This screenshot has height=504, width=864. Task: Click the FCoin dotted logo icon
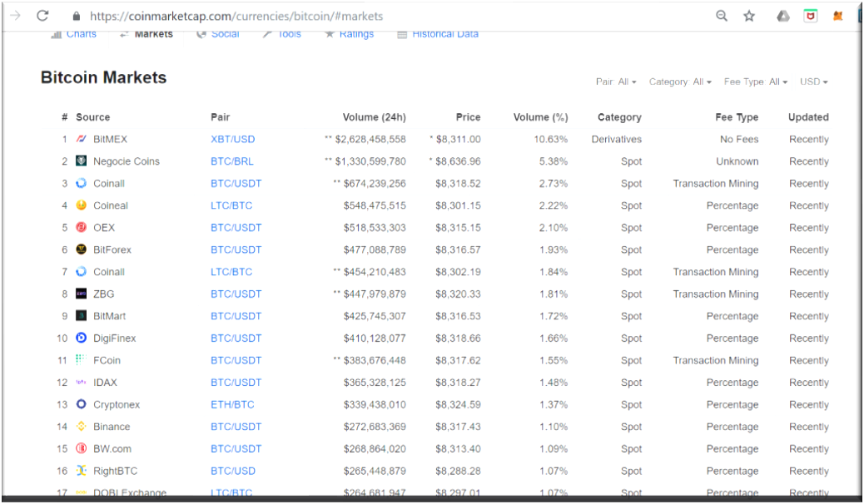tap(81, 359)
